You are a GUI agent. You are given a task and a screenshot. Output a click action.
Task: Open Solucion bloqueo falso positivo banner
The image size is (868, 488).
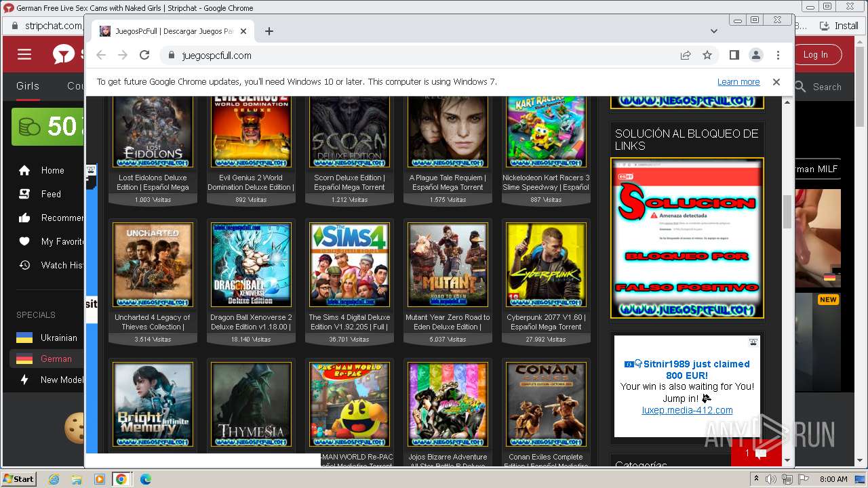point(687,238)
